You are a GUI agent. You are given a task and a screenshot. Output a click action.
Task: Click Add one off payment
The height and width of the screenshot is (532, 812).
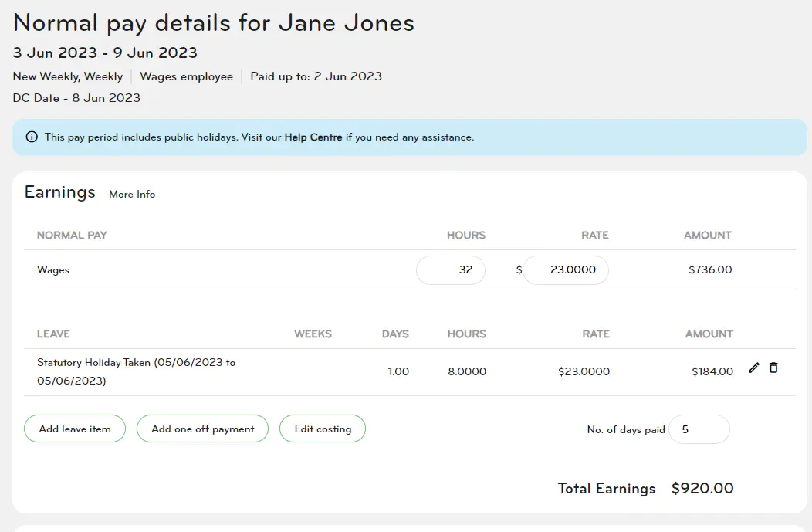[202, 429]
